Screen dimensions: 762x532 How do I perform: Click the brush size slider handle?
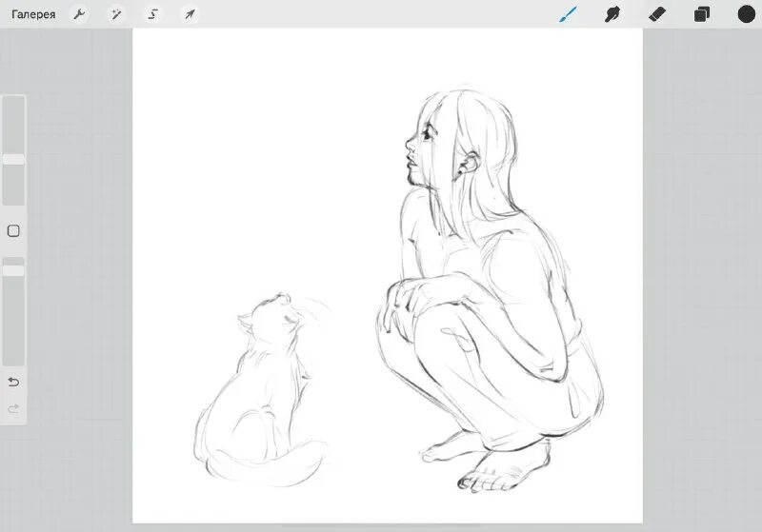[x=13, y=159]
